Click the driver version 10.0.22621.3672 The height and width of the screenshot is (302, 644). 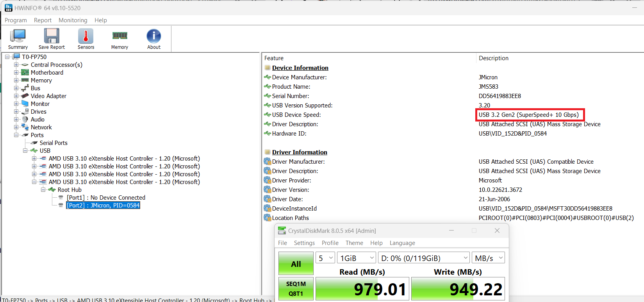pos(500,189)
